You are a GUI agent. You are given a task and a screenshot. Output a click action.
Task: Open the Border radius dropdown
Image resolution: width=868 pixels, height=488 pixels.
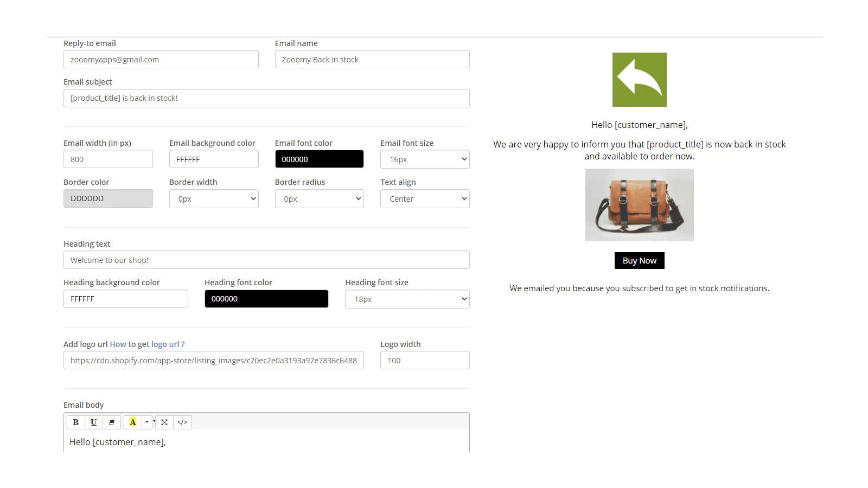coord(319,199)
